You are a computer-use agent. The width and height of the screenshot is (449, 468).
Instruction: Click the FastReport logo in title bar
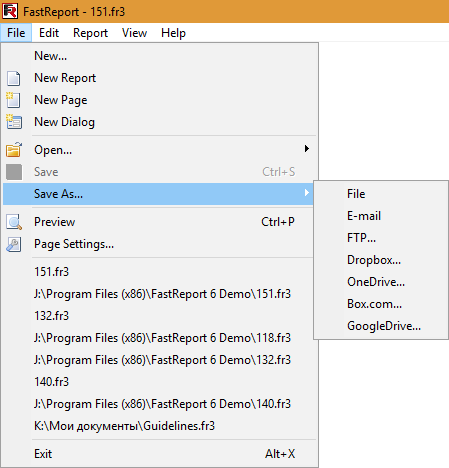[x=10, y=11]
